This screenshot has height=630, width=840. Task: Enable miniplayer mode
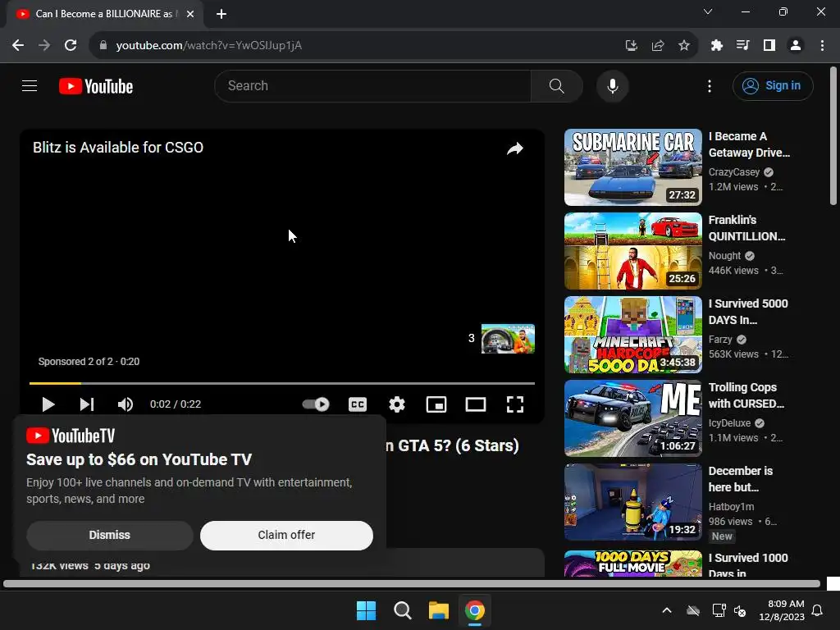(x=436, y=404)
